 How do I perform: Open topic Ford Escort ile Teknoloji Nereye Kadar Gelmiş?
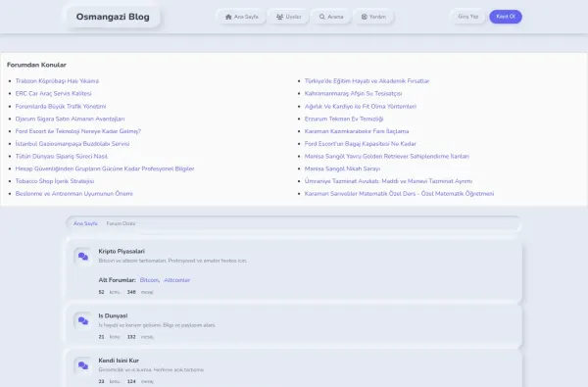coord(78,131)
